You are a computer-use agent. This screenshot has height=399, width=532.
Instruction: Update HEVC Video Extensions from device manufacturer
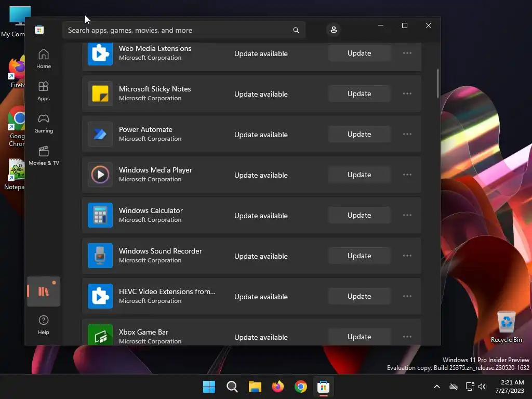click(360, 296)
